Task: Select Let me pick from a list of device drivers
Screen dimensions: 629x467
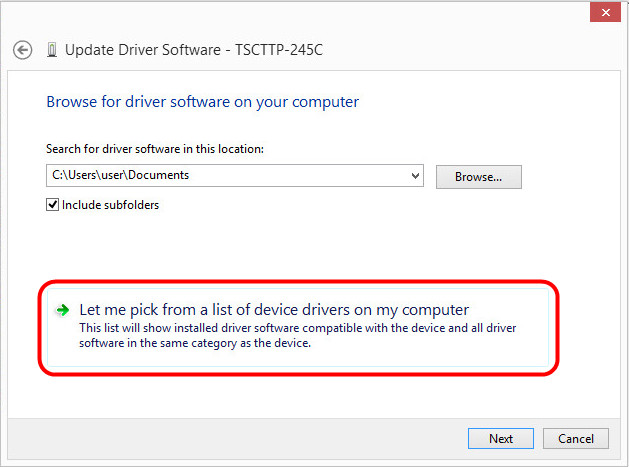Action: point(274,310)
